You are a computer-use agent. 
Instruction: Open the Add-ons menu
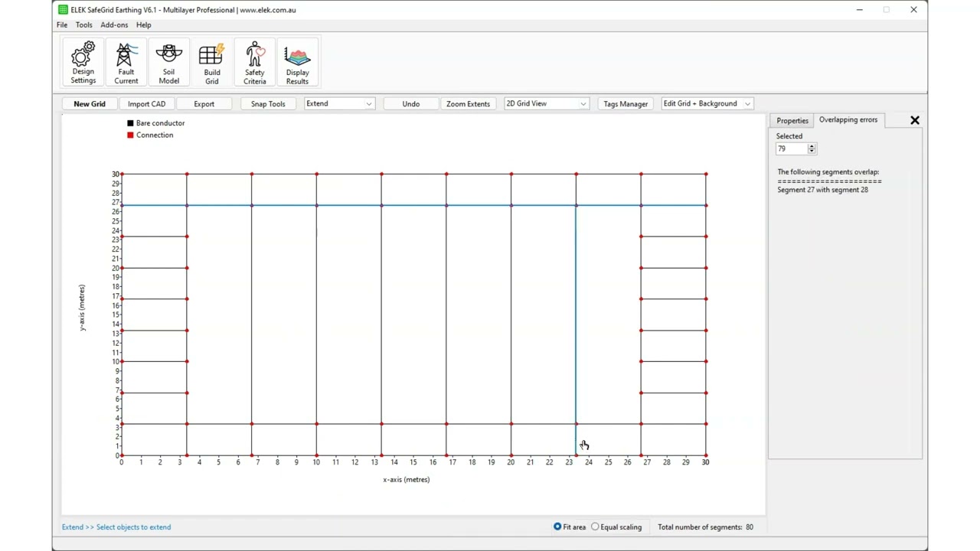114,24
